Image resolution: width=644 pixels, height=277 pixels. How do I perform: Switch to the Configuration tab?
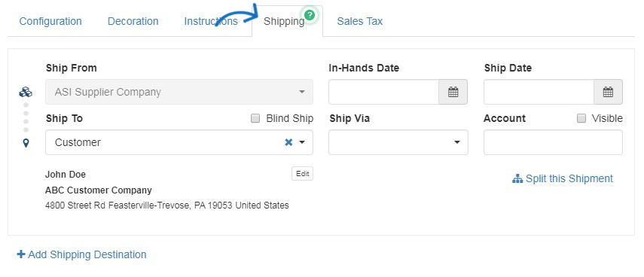(50, 21)
